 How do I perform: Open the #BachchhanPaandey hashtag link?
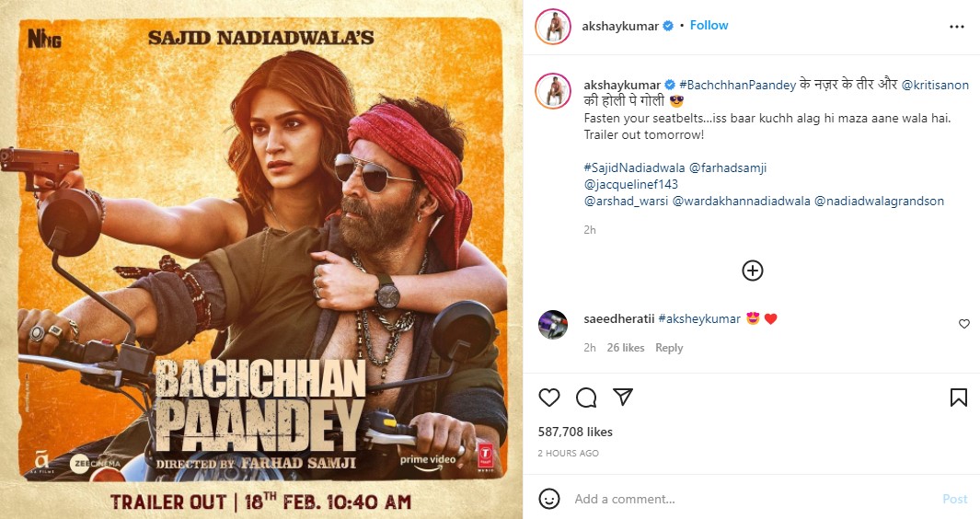pos(737,85)
